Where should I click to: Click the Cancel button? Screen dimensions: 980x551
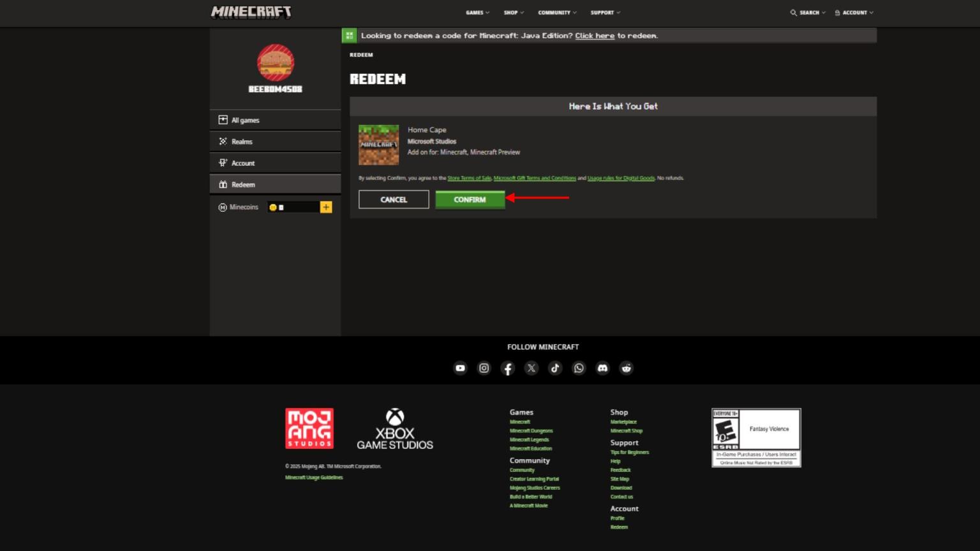coord(394,200)
